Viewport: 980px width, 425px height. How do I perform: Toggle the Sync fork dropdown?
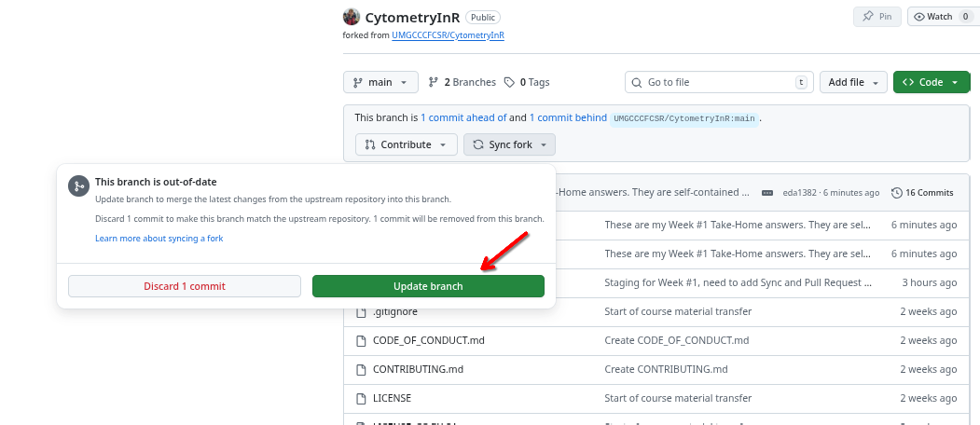pos(509,144)
